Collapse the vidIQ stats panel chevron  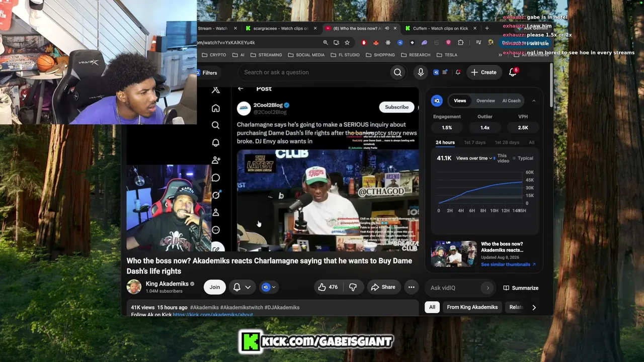[534, 101]
